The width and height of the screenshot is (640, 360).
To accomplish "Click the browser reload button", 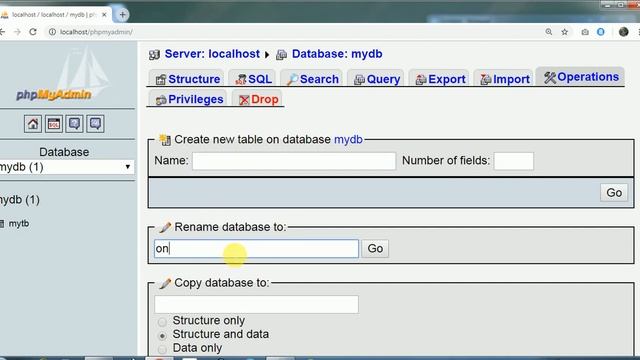I will point(33,32).
